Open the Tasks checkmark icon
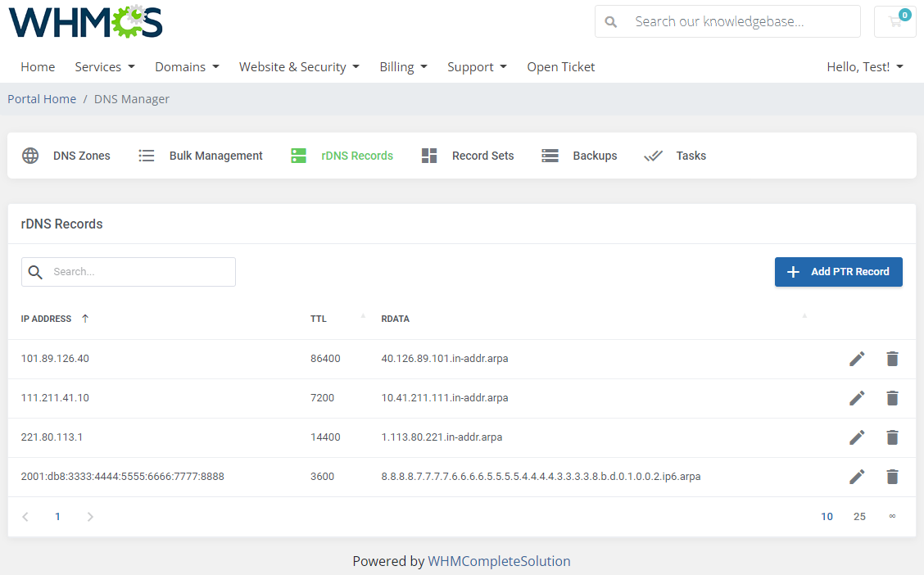This screenshot has height=575, width=924. (654, 156)
